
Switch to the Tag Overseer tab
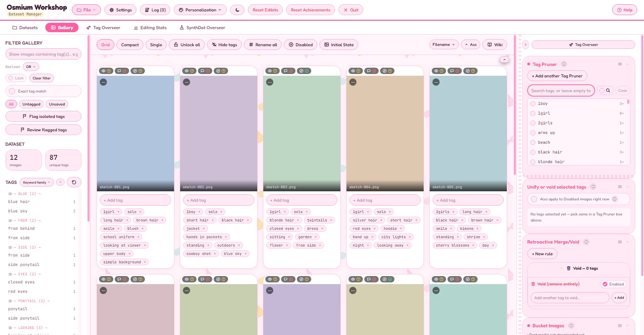point(103,28)
